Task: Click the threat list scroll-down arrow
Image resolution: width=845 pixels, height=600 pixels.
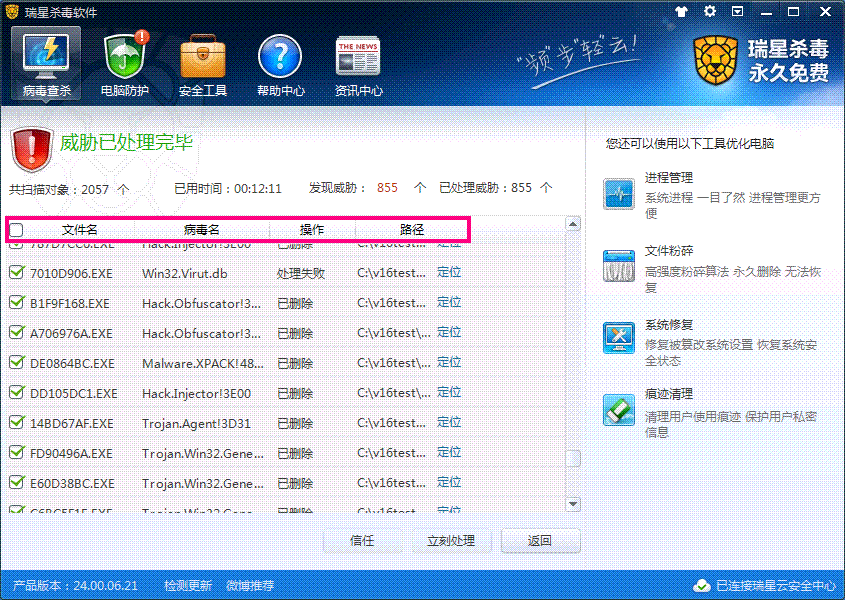Action: (573, 504)
